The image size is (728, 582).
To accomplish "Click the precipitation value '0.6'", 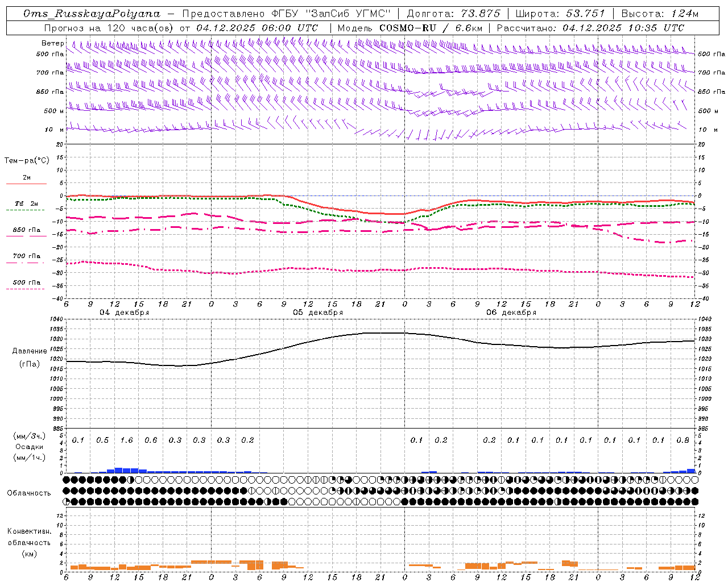I will point(151,440).
